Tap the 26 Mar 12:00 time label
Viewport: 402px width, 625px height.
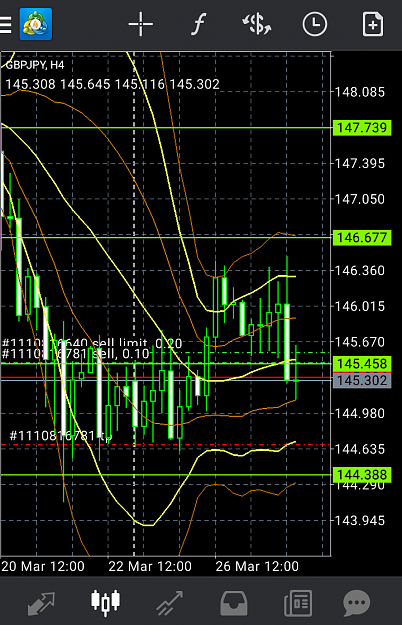pos(257,566)
